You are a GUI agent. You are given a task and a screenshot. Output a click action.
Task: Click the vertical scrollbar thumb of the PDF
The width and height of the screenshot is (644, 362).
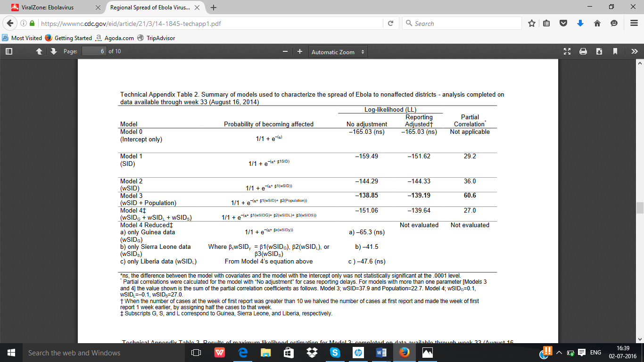click(x=640, y=208)
